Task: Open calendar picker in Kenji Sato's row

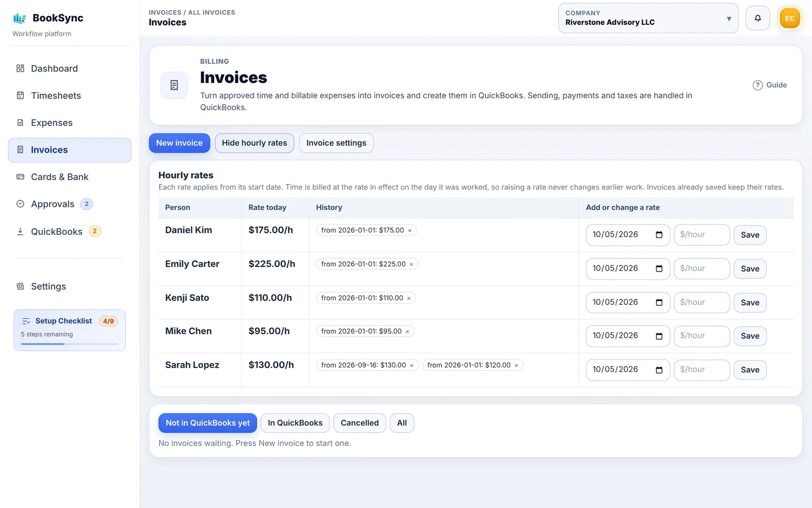Action: pos(659,303)
